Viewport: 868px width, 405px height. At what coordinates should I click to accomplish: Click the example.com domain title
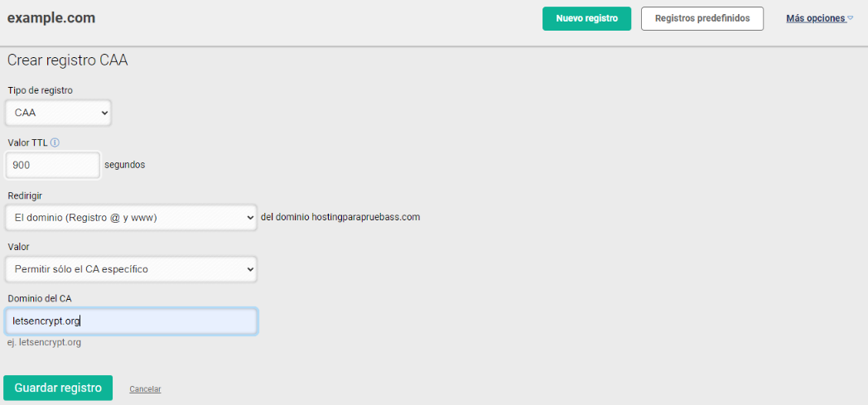(51, 17)
